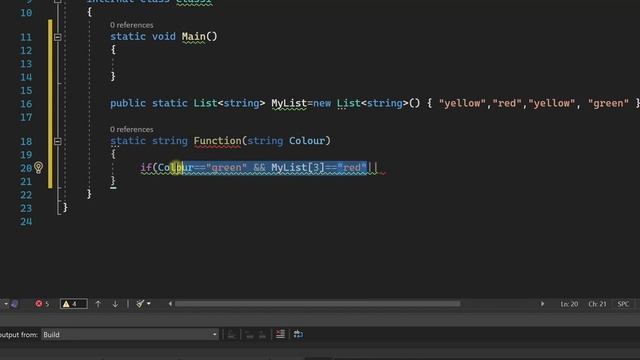The width and height of the screenshot is (640, 360).
Task: Click the 'Ln: 20' status indicator
Action: point(569,304)
